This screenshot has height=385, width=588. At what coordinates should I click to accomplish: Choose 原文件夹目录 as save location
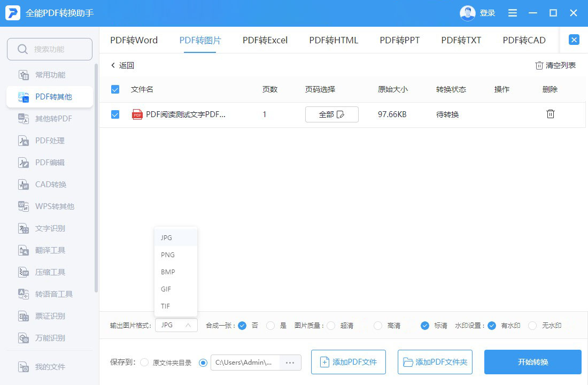[144, 362]
